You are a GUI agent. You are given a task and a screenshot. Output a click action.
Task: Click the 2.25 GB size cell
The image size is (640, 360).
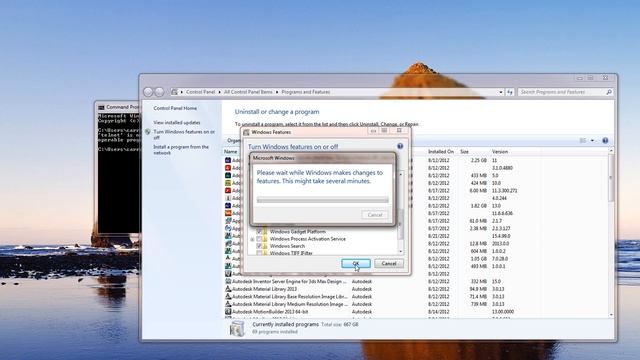tap(478, 160)
